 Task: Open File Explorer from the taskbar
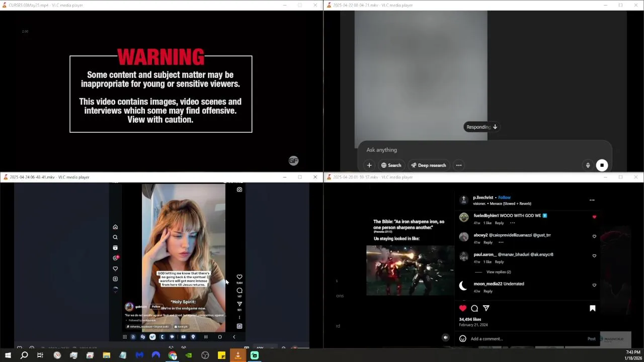click(x=106, y=355)
